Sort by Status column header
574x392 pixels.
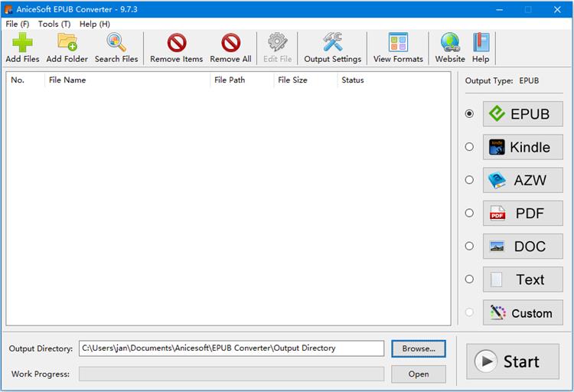pyautogui.click(x=353, y=80)
